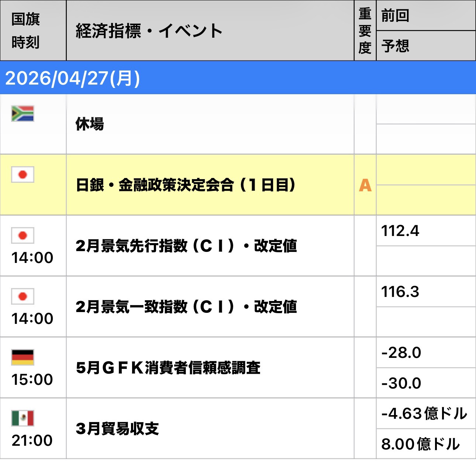
Task: Click the South Africa flag icon
Action: [23, 114]
